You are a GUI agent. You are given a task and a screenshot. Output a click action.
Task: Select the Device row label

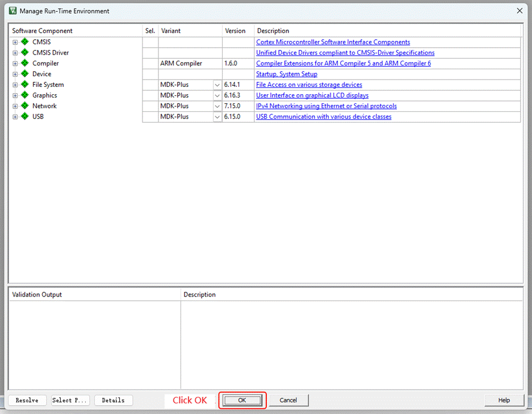(42, 74)
